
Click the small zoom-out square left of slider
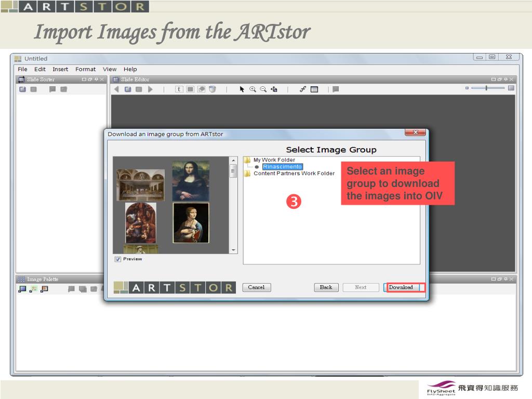click(467, 88)
